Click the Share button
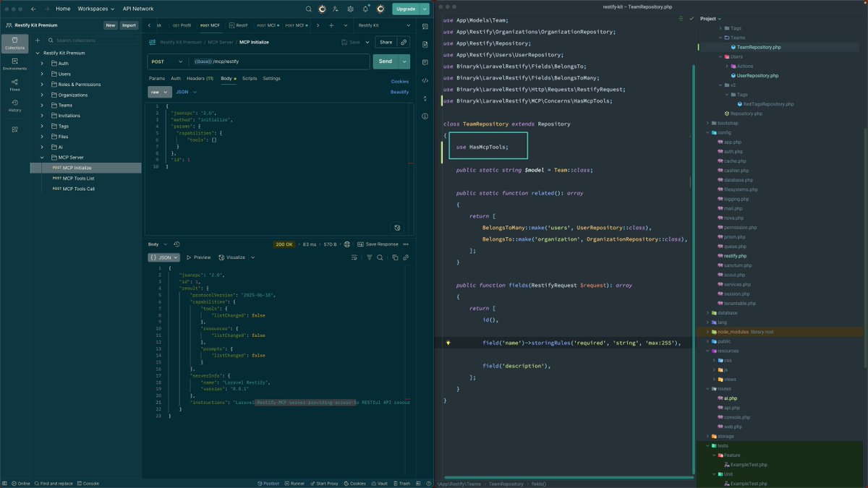This screenshot has width=868, height=488. tap(386, 42)
